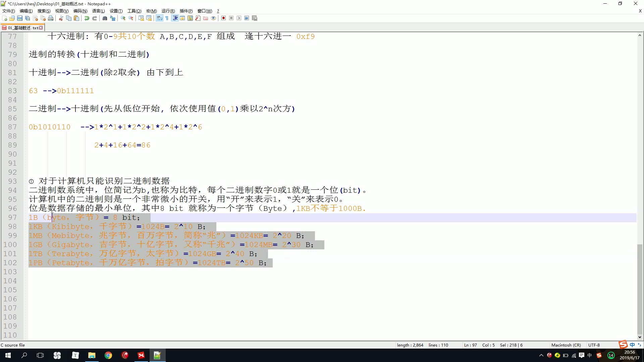Screen dimensions: 644x362
Task: Open the 编码(N) dropdown menu
Action: tap(80, 11)
